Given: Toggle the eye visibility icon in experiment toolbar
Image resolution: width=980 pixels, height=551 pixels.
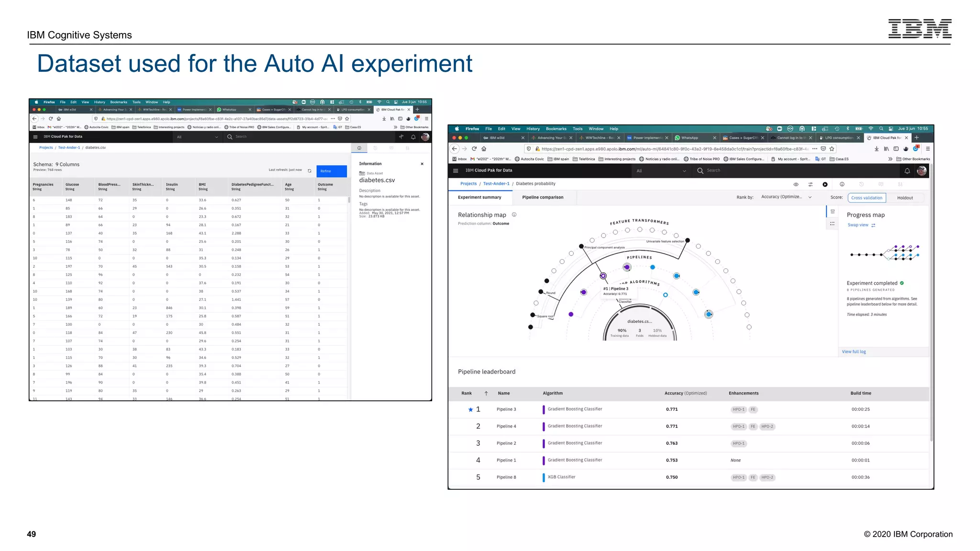Looking at the screenshot, I should pyautogui.click(x=796, y=184).
